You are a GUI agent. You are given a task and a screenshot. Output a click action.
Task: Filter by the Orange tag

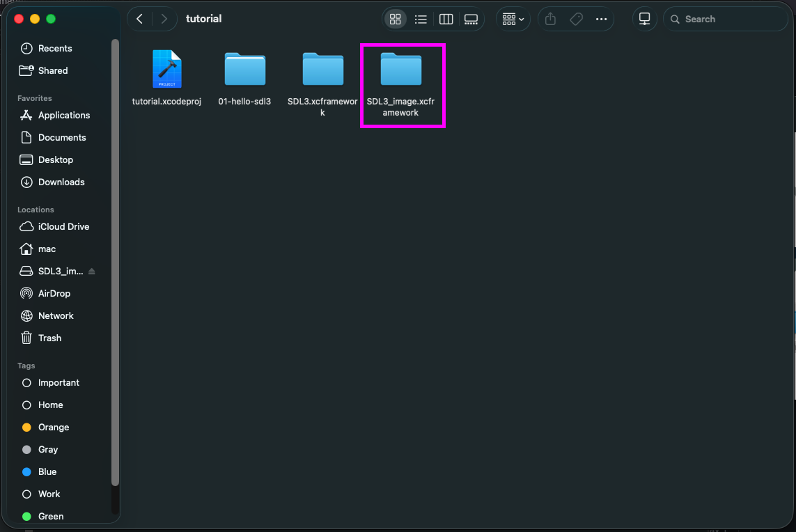tap(54, 428)
